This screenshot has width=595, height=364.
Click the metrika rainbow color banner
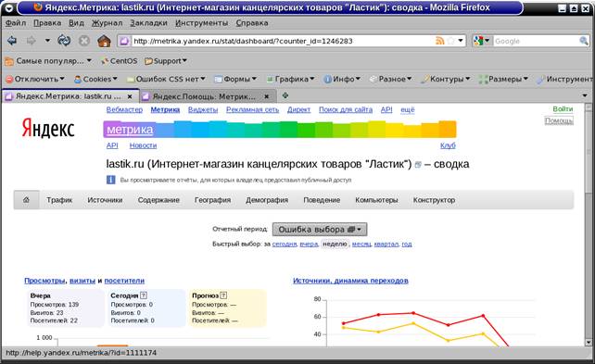[x=280, y=130]
